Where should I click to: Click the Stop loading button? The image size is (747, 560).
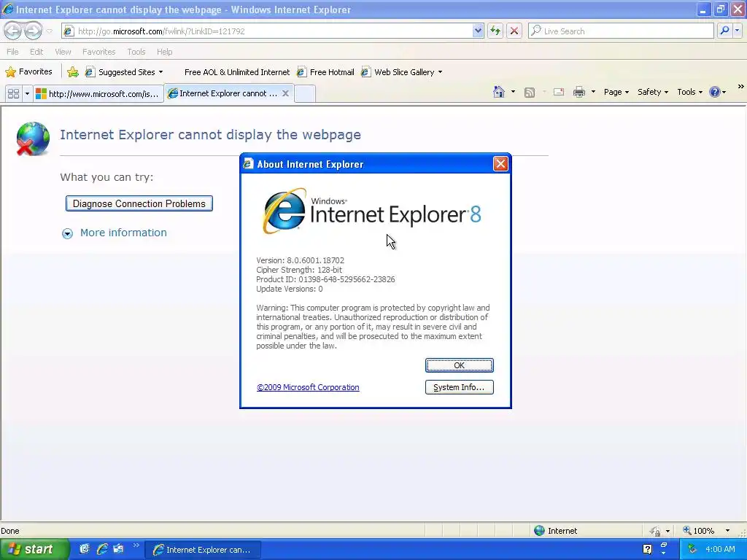[x=514, y=31]
